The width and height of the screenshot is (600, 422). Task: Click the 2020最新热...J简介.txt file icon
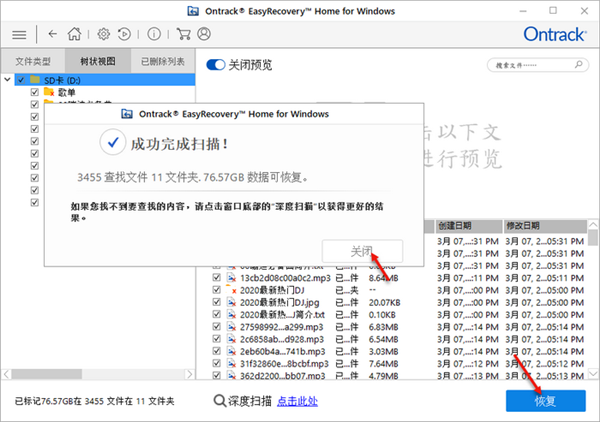click(x=231, y=314)
